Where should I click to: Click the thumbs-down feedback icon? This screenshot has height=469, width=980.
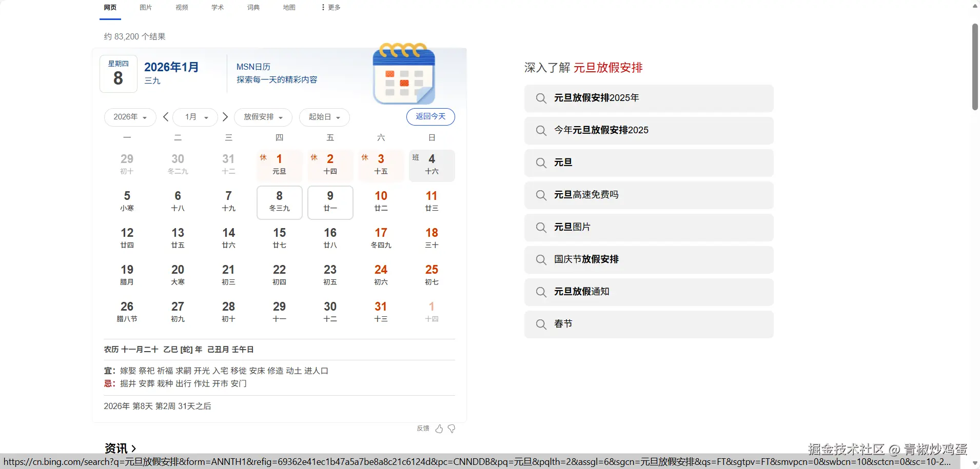450,429
